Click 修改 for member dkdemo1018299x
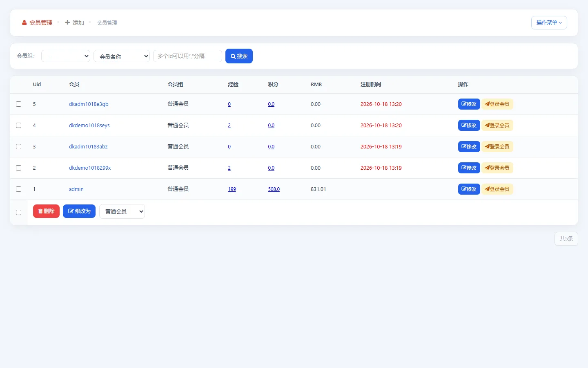The image size is (588, 368). point(469,168)
